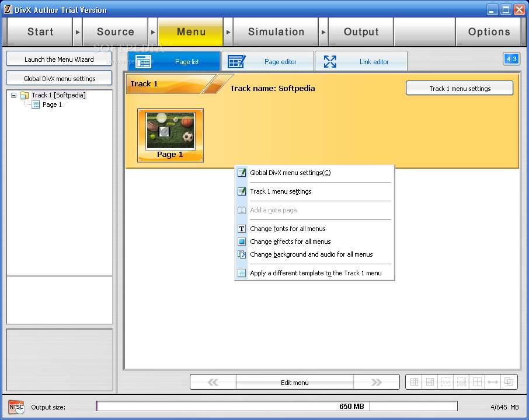
Task: Click the Track 1 orange header label
Action: pyautogui.click(x=144, y=83)
